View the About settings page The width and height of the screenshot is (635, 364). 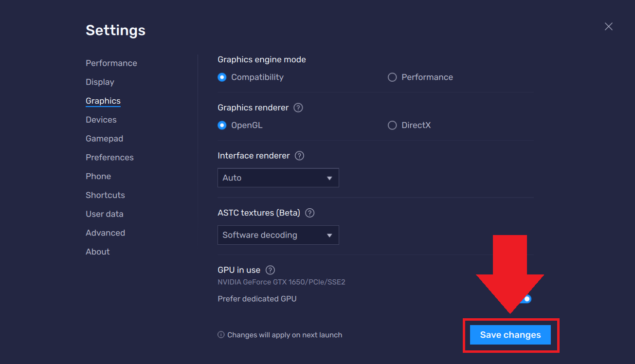tap(97, 252)
